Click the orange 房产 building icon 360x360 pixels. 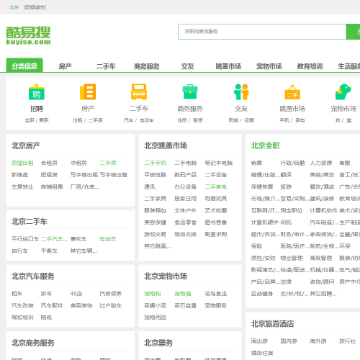point(88,92)
